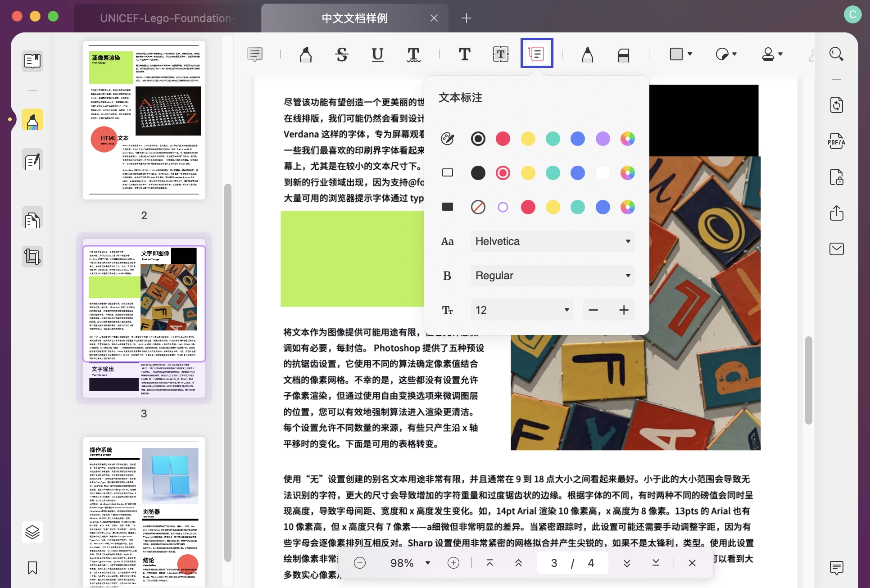Go to the last page
Viewport: 870px width, 588px height.
click(x=656, y=563)
